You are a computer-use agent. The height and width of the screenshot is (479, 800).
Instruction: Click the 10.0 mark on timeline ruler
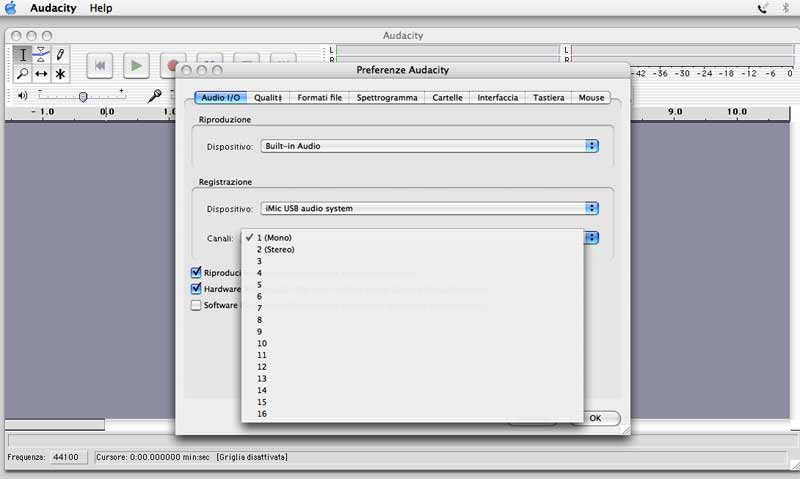pyautogui.click(x=737, y=111)
